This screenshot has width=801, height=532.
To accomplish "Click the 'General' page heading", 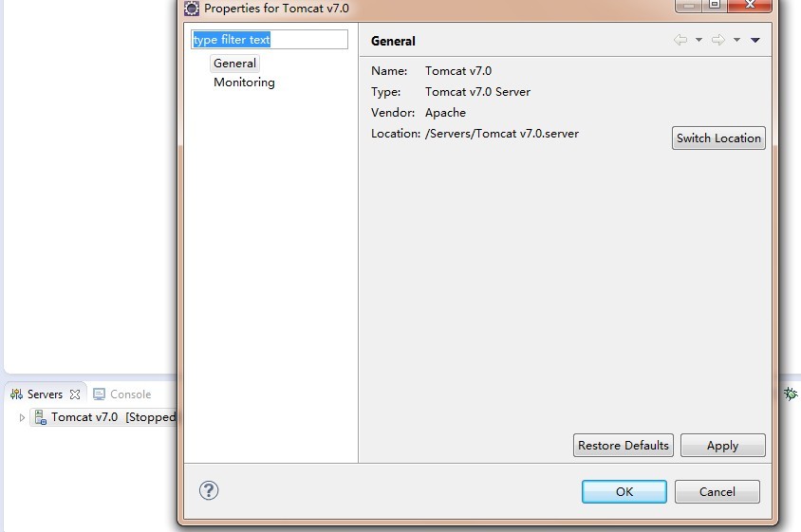I will click(x=393, y=42).
